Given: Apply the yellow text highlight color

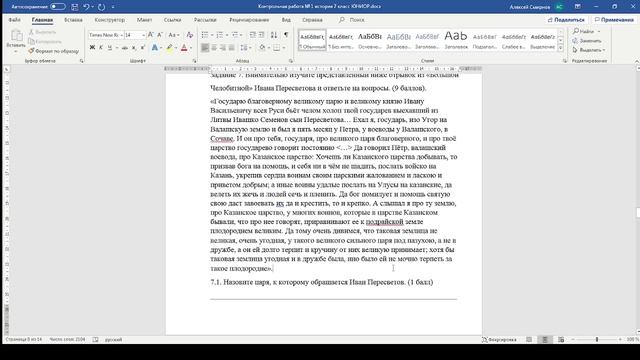Looking at the screenshot, I should (169, 48).
